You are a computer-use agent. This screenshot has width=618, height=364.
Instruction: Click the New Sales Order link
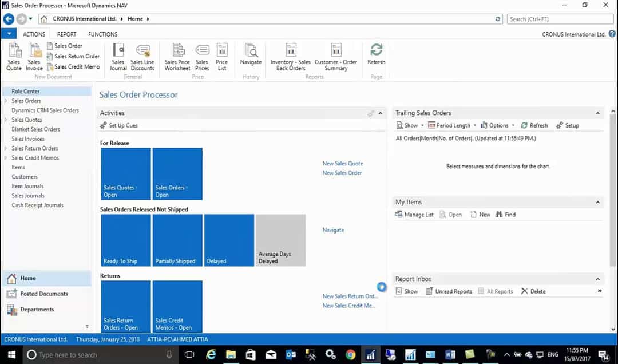(x=342, y=173)
